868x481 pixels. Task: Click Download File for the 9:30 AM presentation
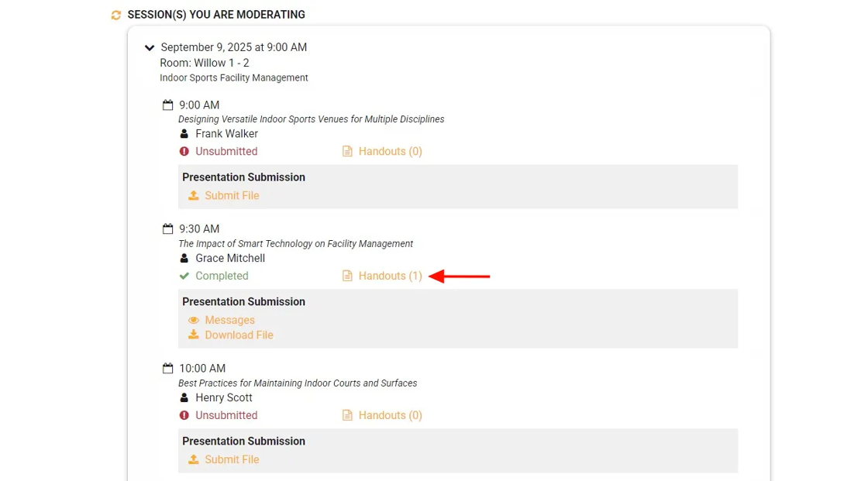click(239, 335)
